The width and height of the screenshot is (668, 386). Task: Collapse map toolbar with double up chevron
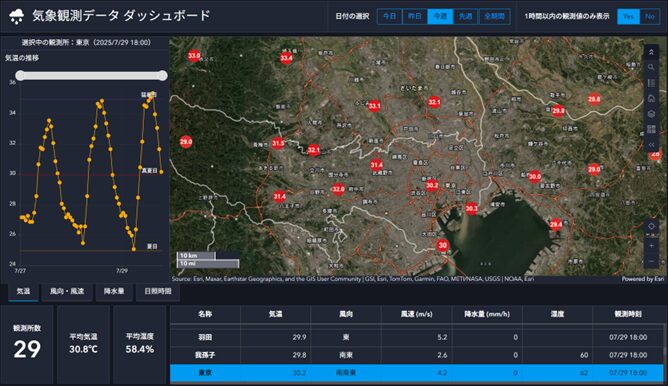click(651, 52)
